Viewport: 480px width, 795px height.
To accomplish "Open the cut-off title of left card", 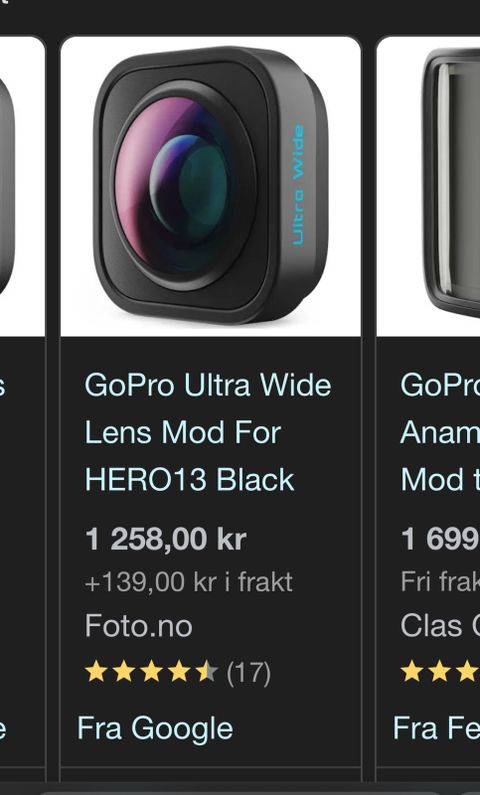I will coord(3,386).
